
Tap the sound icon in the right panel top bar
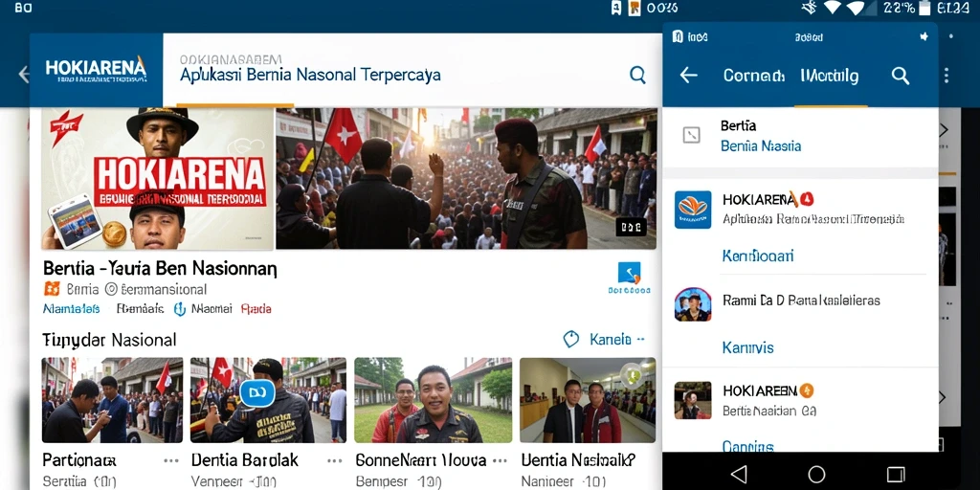pyautogui.click(x=924, y=37)
